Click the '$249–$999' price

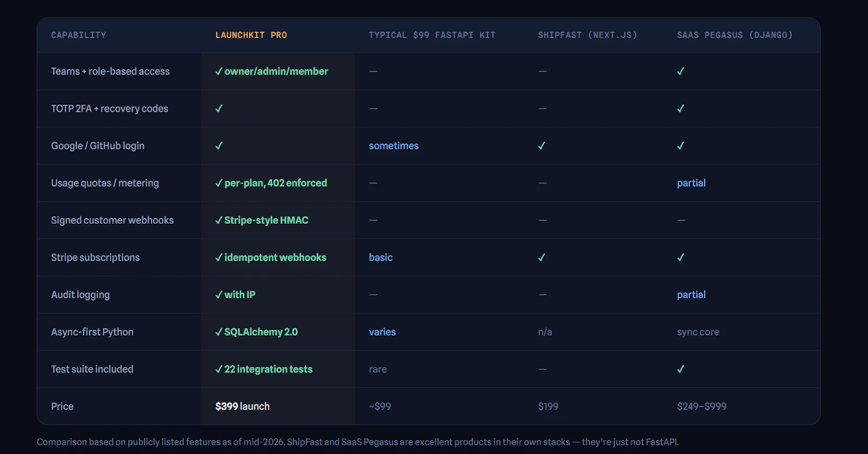point(702,406)
